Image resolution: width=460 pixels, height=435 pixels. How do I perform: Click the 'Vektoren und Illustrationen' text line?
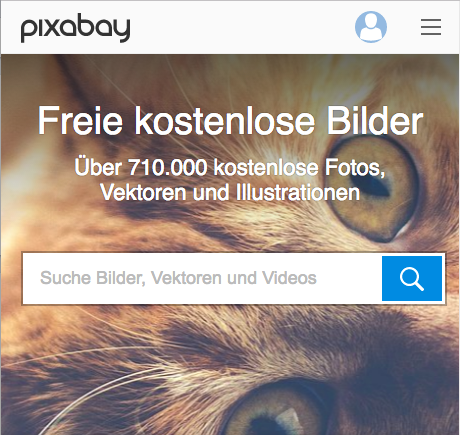pos(230,192)
